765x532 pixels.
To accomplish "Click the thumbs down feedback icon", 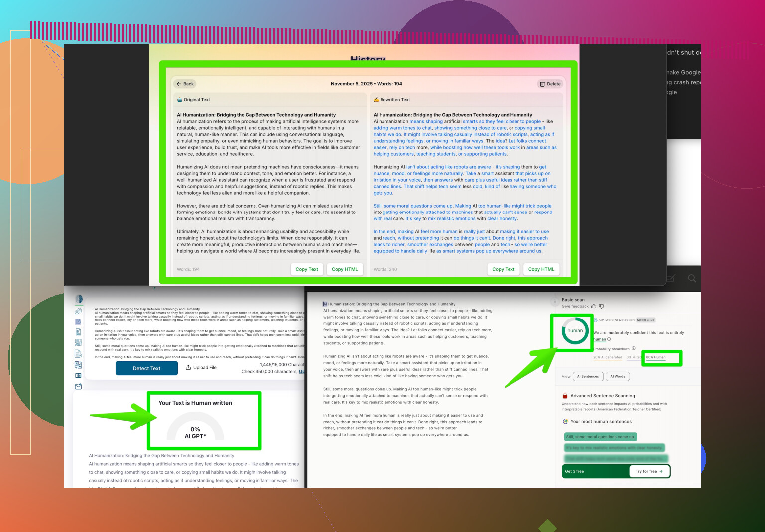I will [601, 306].
